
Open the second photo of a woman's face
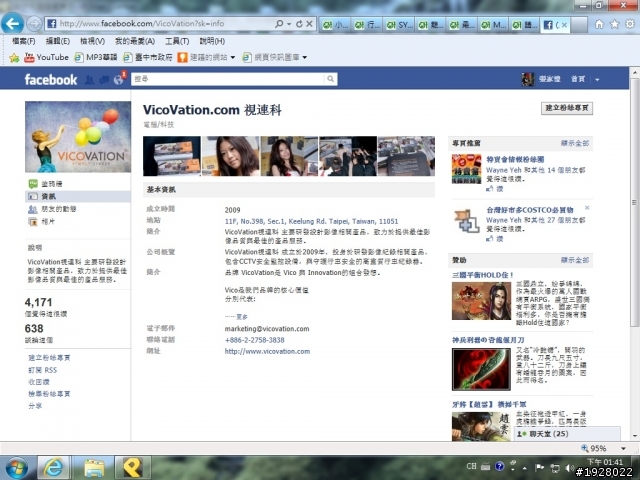(x=231, y=156)
